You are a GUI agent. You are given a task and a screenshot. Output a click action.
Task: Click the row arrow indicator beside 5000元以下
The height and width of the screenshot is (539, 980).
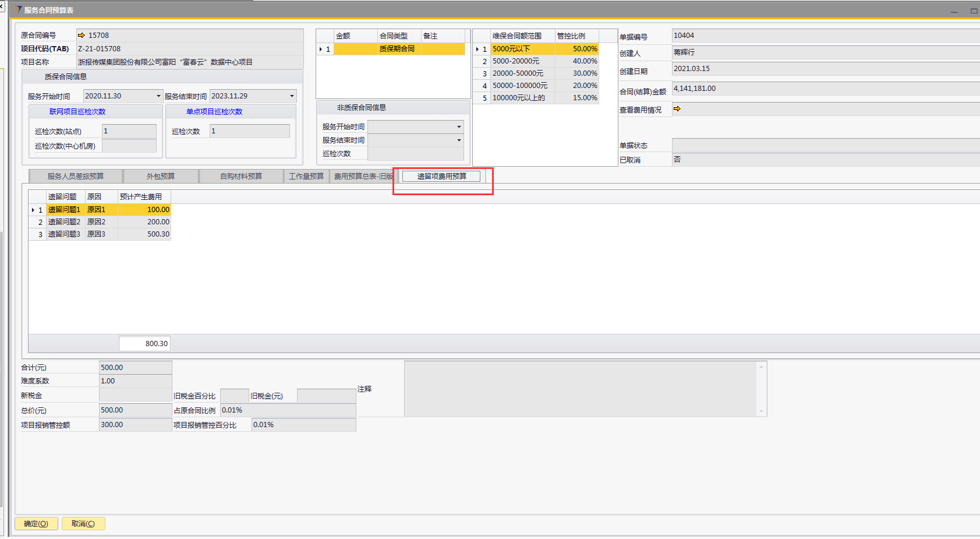pyautogui.click(x=477, y=50)
